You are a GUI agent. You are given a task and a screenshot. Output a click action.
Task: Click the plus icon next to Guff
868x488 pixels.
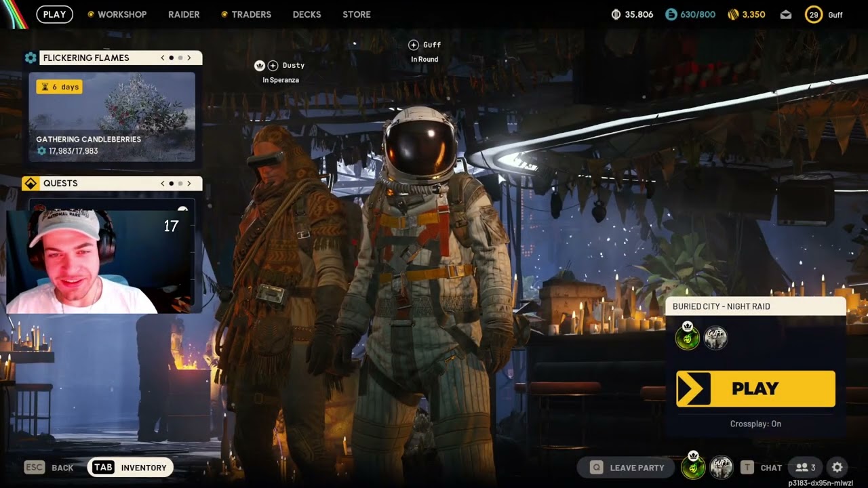[413, 45]
